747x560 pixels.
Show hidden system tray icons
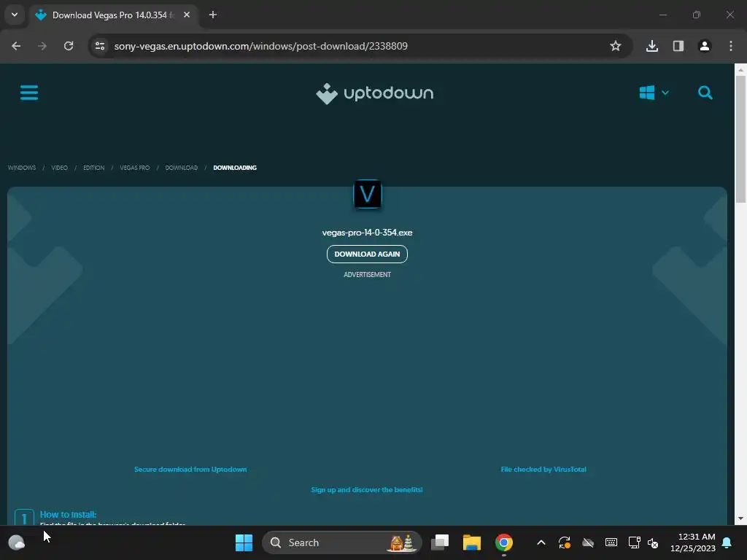pos(541,542)
